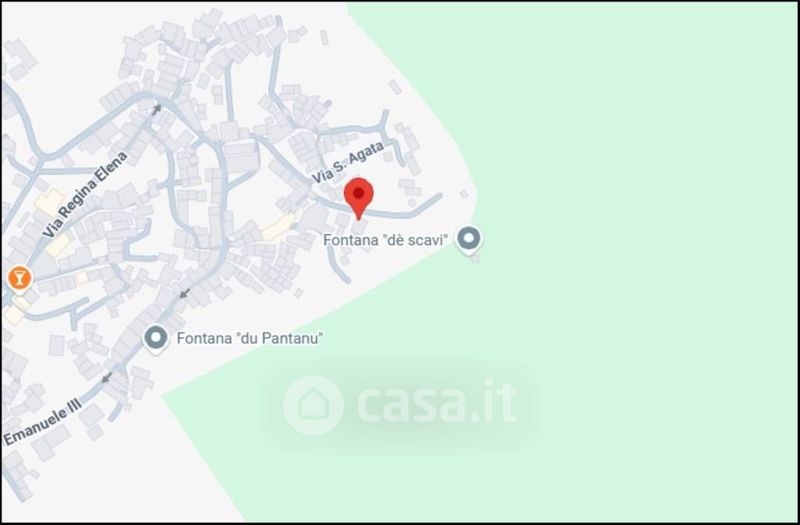Select yellow building beside Via Regina Elena label
Screen dimensions: 800x525
tap(49, 201)
